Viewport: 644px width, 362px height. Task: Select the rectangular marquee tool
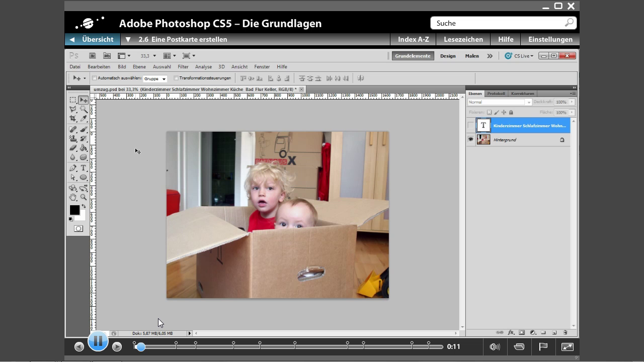tap(73, 100)
